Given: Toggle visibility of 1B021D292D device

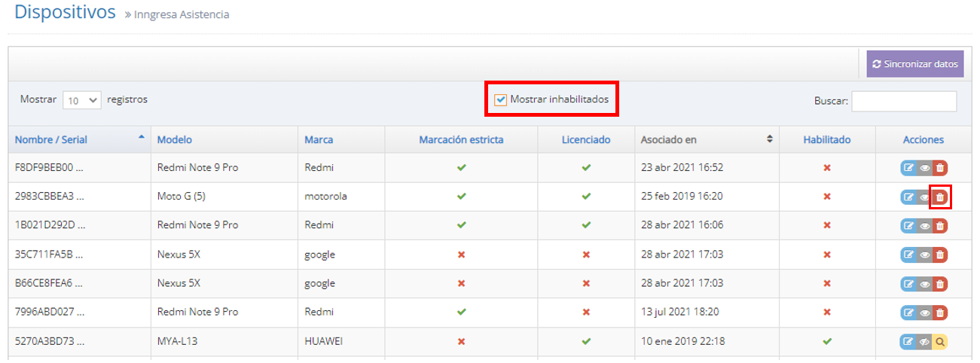Looking at the screenshot, I should tap(924, 226).
